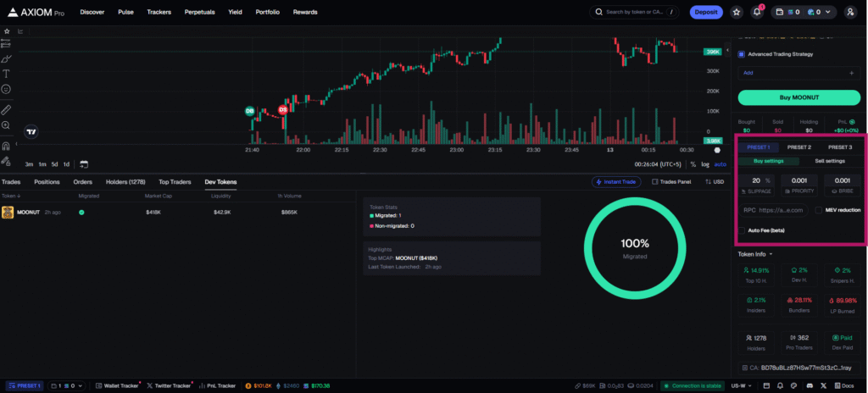
Task: Enable the Auto Fee (beta) checkbox
Action: click(x=741, y=230)
